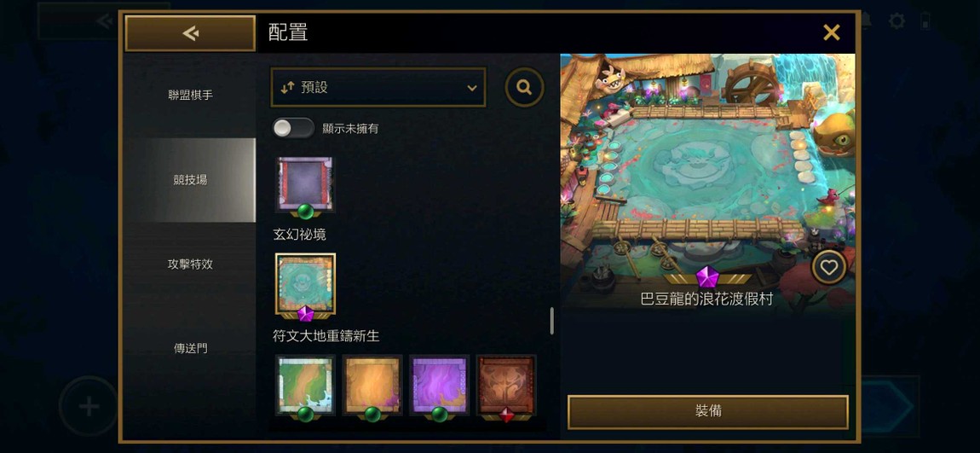Viewport: 980px width, 453px height.
Task: Expand the 預設 sort dropdown
Action: tap(378, 88)
